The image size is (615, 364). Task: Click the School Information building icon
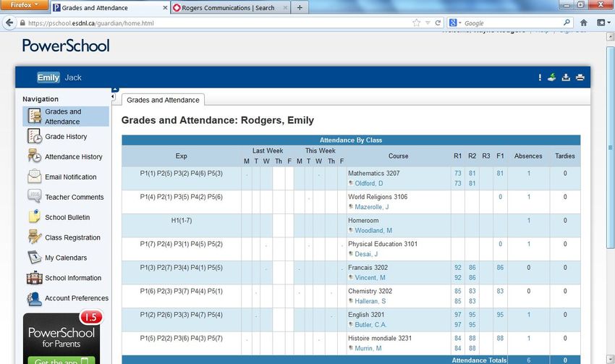[x=35, y=278]
